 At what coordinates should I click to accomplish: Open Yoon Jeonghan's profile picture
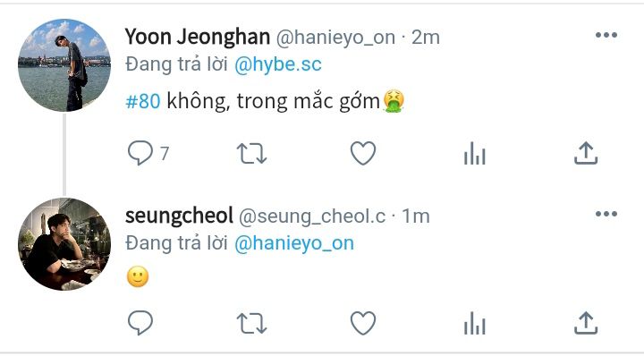[64, 65]
